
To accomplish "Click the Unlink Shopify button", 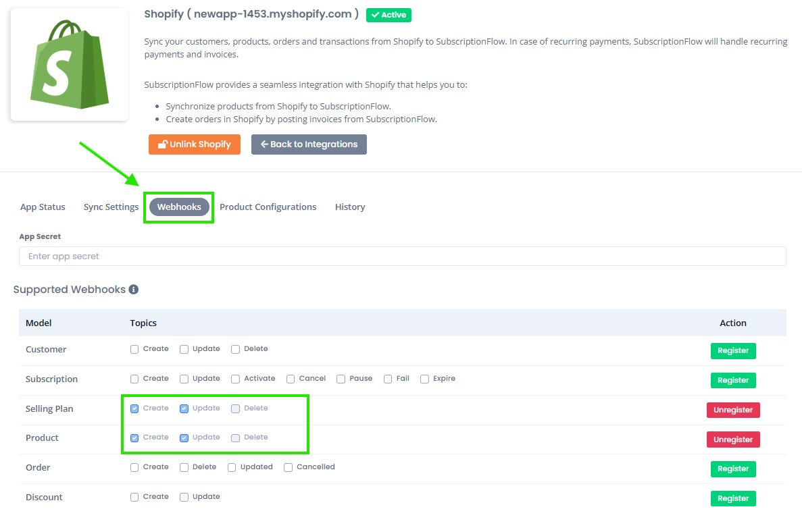I will tap(195, 144).
